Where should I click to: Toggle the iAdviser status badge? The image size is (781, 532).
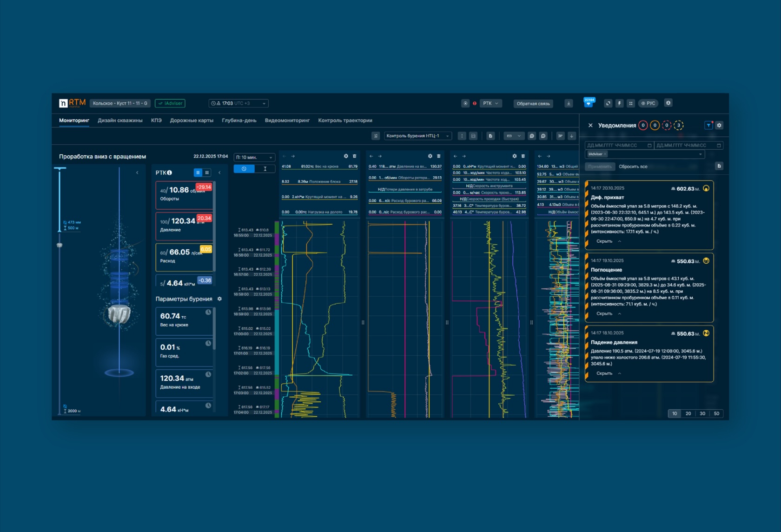click(170, 103)
